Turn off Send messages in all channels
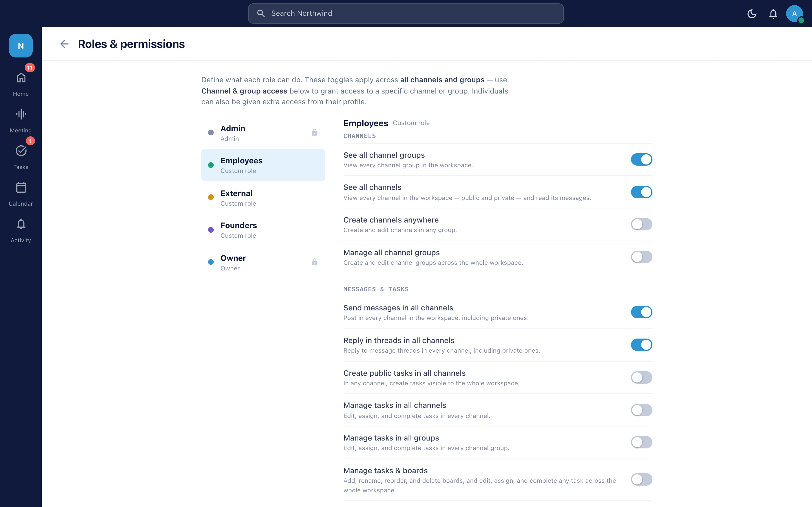812x507 pixels. point(641,312)
